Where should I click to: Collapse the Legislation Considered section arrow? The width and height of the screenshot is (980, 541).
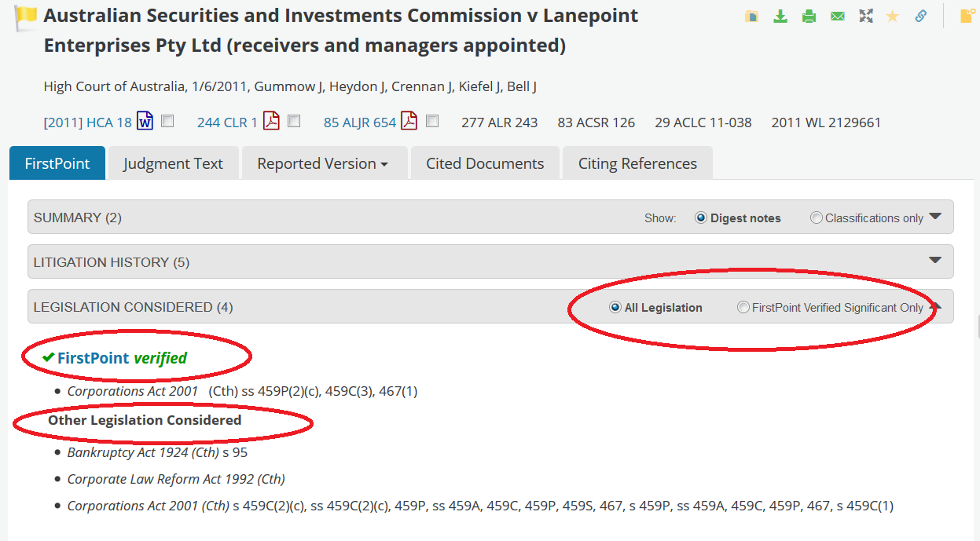click(x=935, y=306)
